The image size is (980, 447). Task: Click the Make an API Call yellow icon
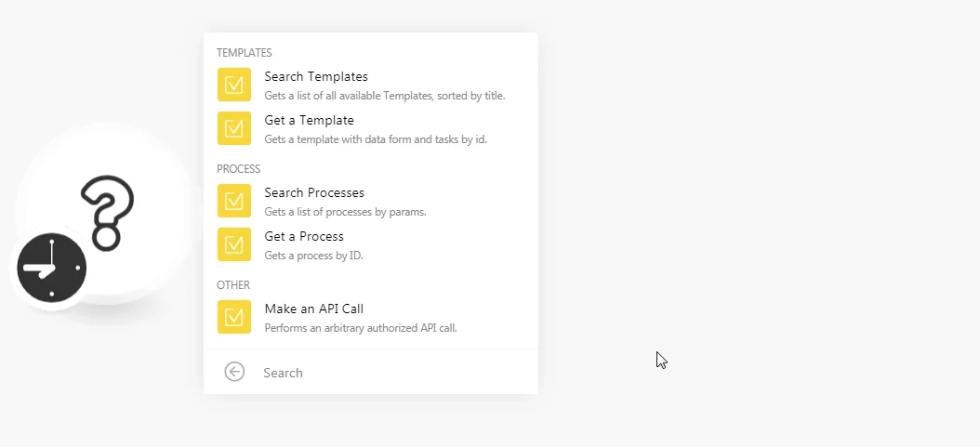coord(234,317)
